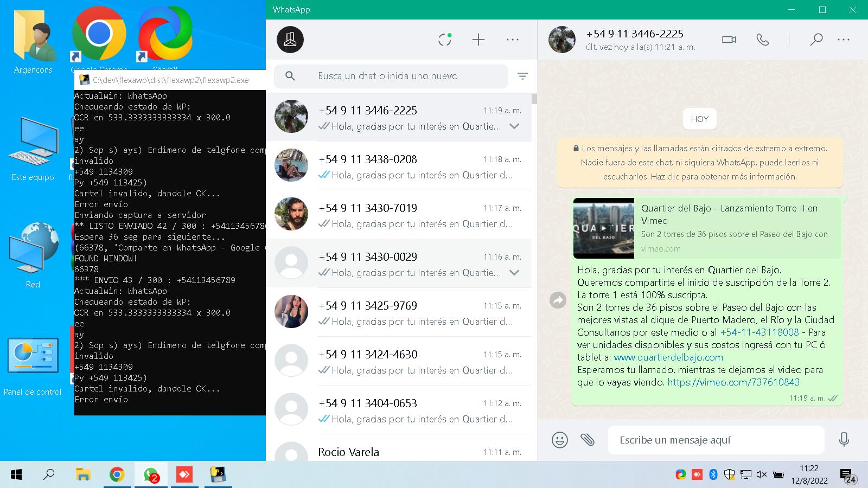The image size is (868, 488).
Task: Start a voice call with the contact
Action: pos(763,40)
